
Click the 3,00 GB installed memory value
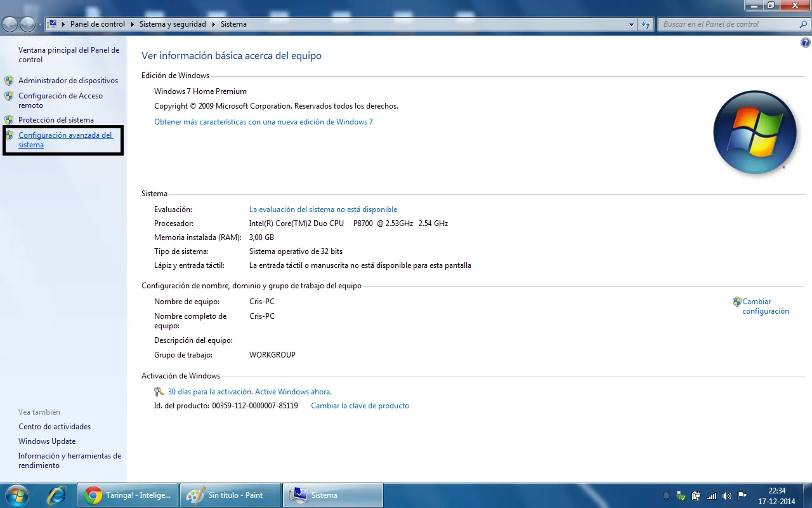click(261, 237)
